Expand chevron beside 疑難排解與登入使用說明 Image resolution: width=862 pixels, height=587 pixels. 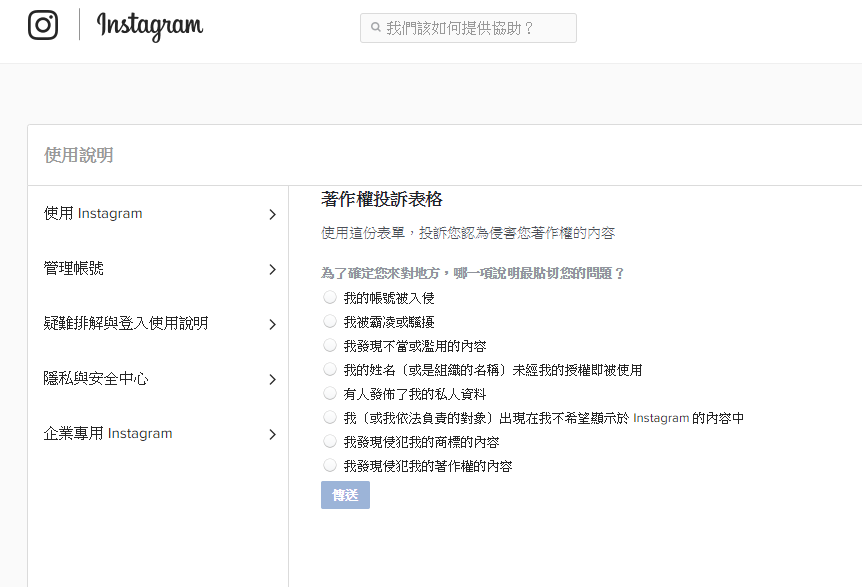click(x=273, y=324)
